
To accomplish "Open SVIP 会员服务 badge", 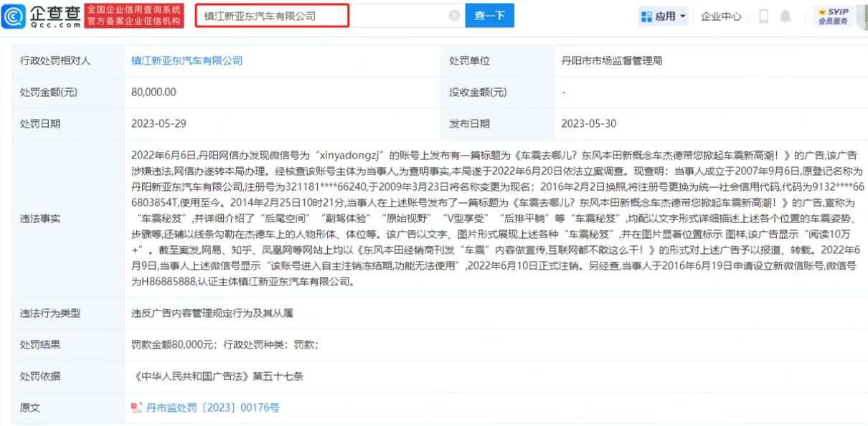I will tap(834, 16).
